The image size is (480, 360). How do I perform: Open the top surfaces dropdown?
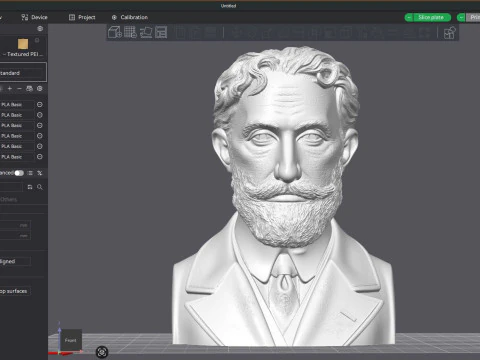15,291
